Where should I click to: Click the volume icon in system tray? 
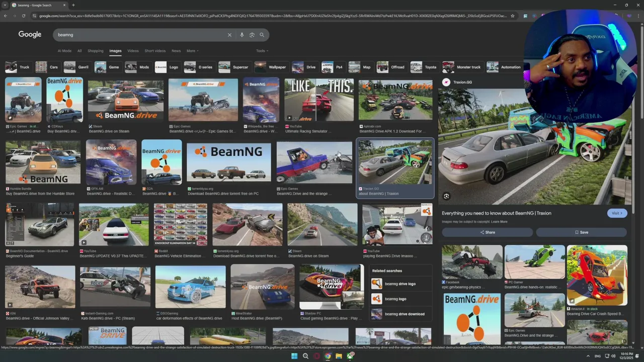tap(614, 356)
